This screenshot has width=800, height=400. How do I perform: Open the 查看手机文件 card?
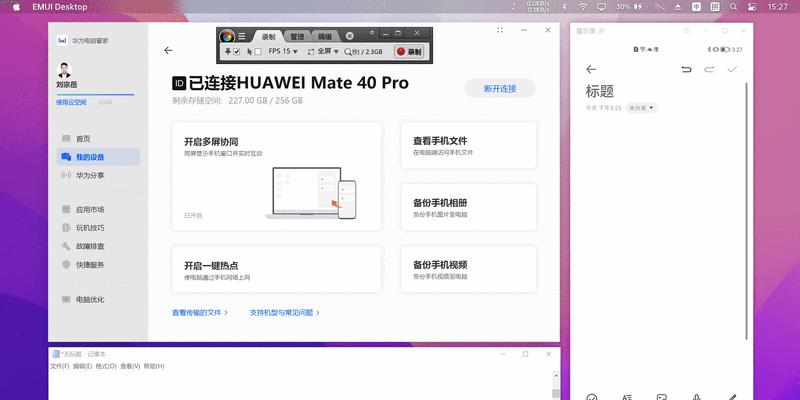click(x=468, y=145)
